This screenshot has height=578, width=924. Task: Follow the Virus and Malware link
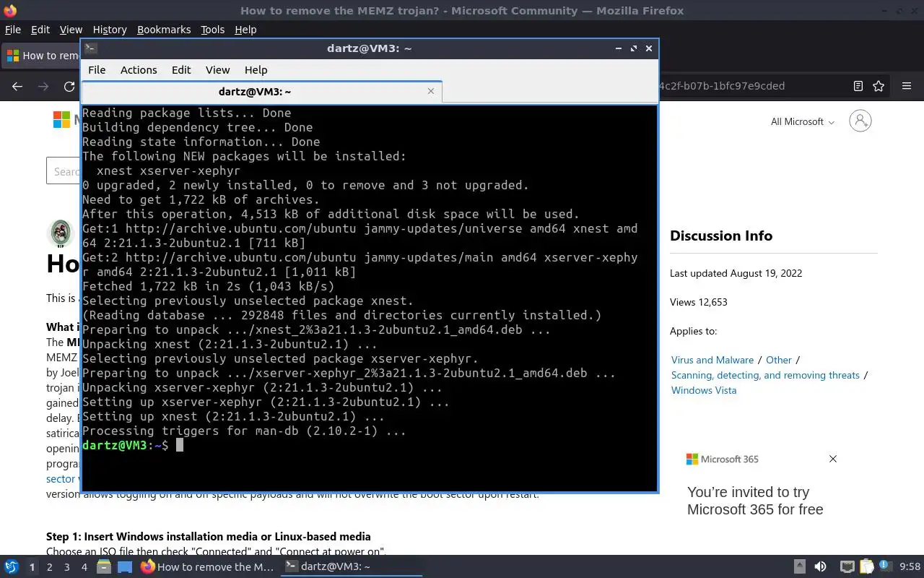[712, 360]
